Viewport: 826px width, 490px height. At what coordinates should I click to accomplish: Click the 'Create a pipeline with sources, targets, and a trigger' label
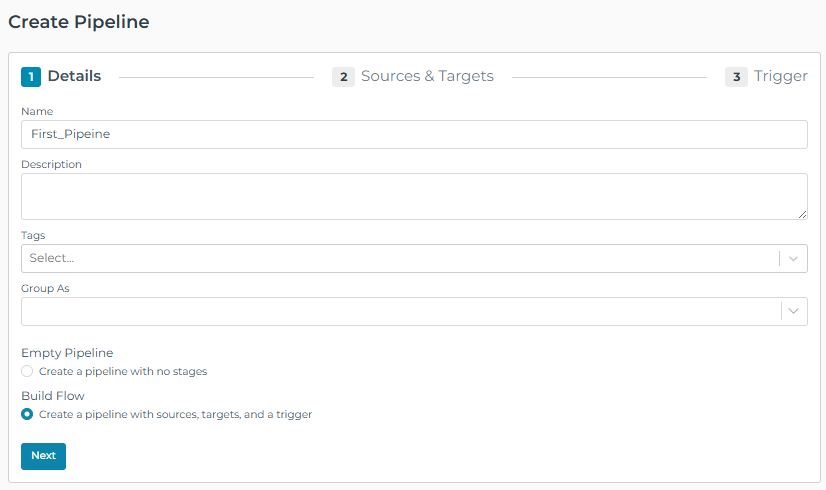tap(175, 414)
